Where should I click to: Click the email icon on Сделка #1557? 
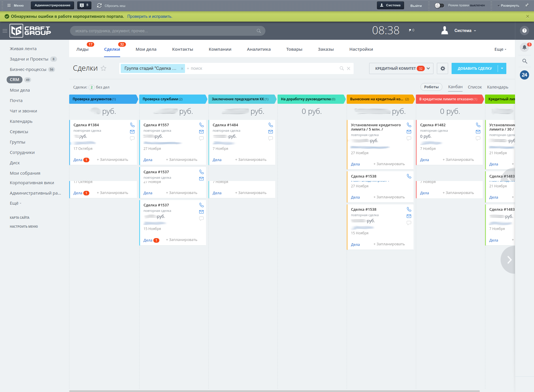[201, 132]
